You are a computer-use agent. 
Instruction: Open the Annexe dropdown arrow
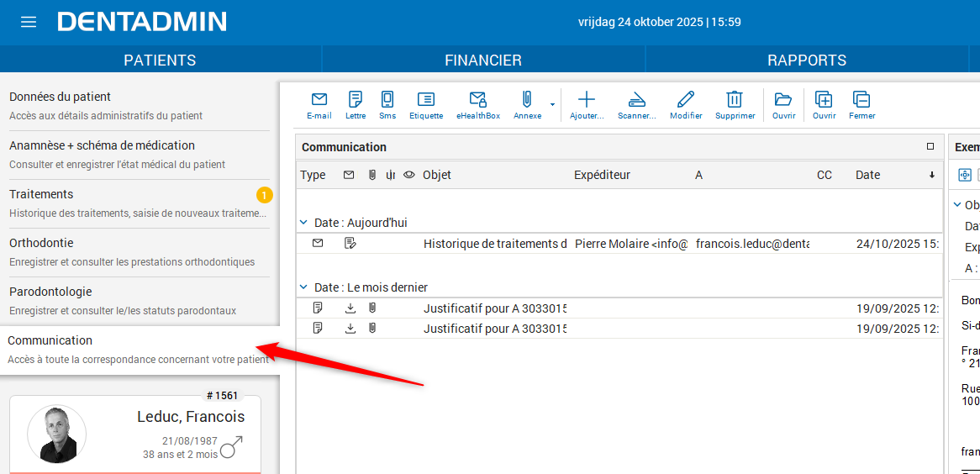[552, 105]
